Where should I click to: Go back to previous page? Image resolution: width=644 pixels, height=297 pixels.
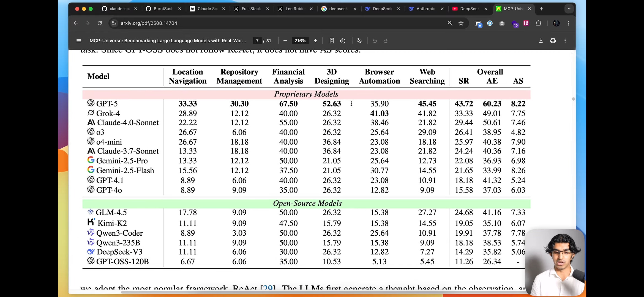click(76, 23)
